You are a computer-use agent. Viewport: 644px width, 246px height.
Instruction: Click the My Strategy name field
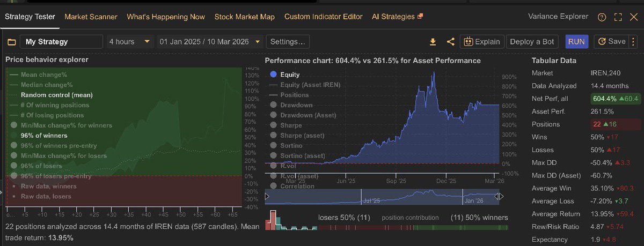[x=61, y=42]
